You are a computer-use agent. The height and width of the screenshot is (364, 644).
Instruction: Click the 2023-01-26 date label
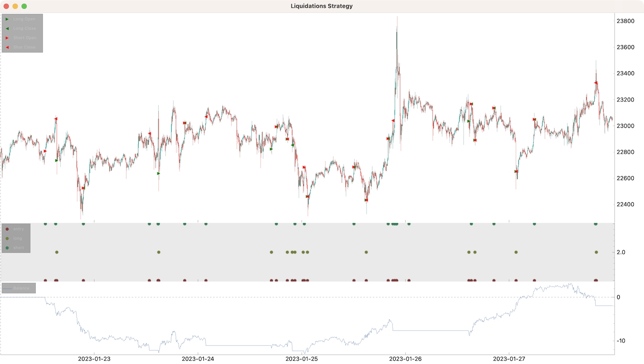406,359
